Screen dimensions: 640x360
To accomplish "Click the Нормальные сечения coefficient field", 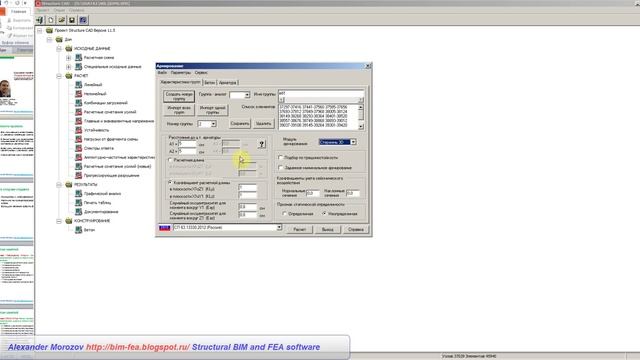I will click(313, 193).
